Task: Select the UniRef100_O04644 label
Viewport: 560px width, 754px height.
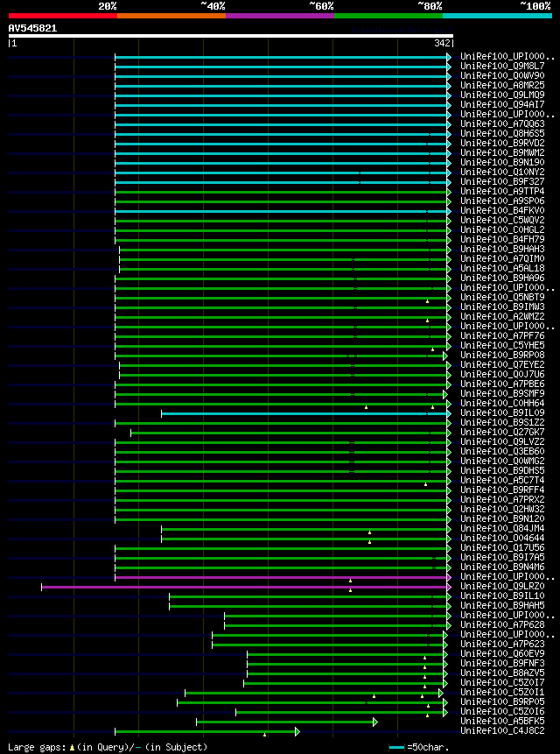Action: (x=502, y=538)
